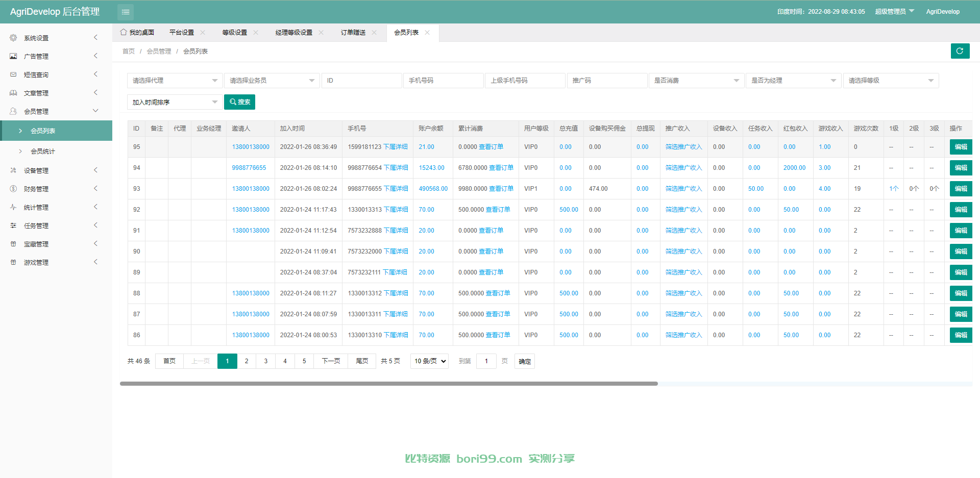Open the 请选择等级 dropdown
Image resolution: width=980 pixels, height=478 pixels.
(891, 81)
